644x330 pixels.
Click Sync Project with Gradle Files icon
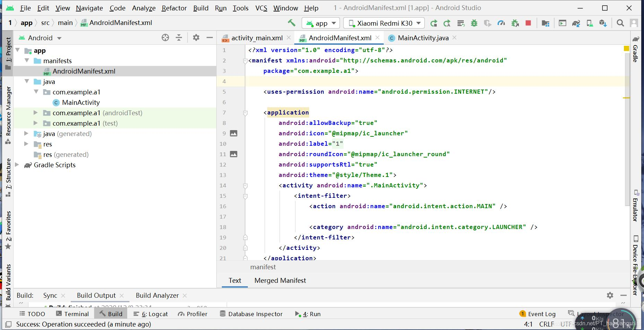click(576, 23)
